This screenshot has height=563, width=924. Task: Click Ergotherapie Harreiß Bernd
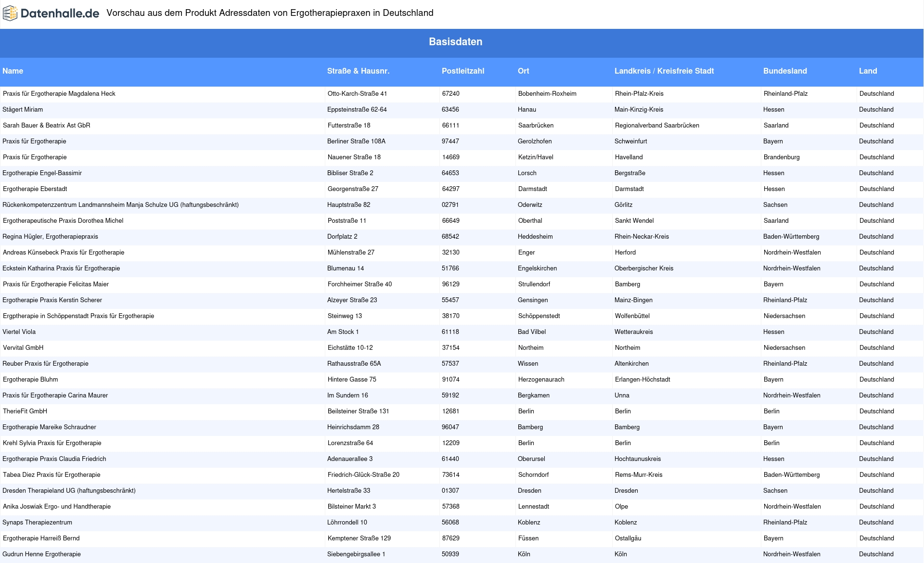click(41, 538)
